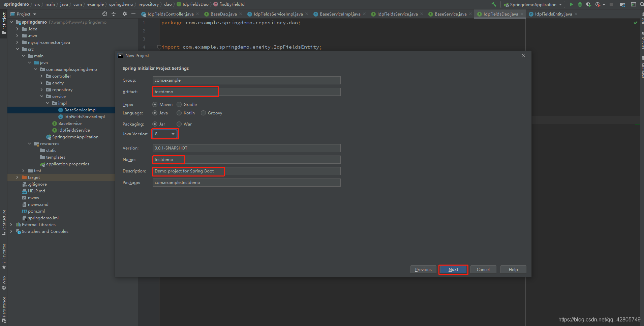Open the Java Version dropdown
Viewport: 644px width, 326px height.
point(165,134)
